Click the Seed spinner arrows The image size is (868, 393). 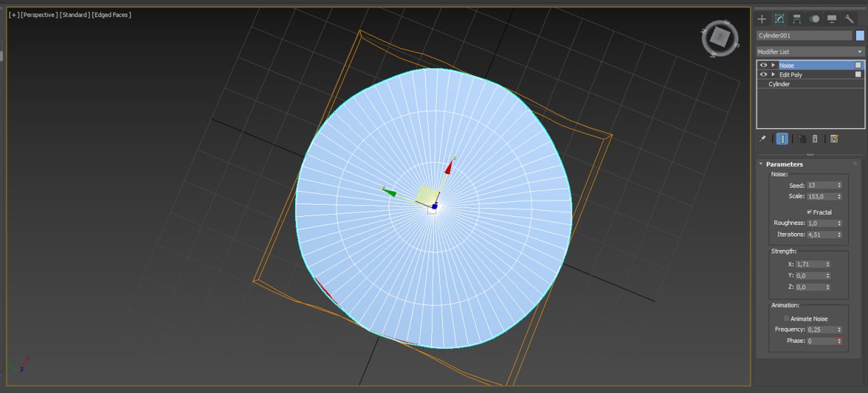pyautogui.click(x=840, y=185)
